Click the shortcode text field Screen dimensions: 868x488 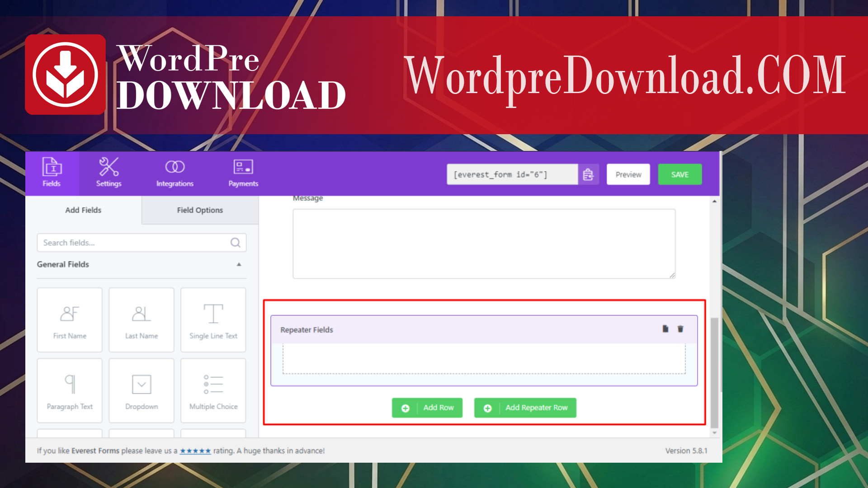[x=512, y=175]
